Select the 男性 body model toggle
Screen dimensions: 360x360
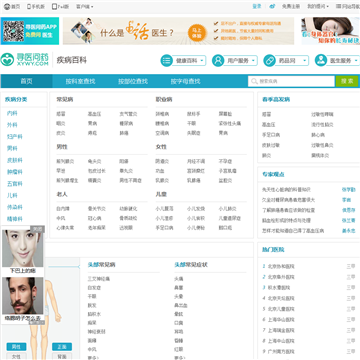tap(16, 347)
